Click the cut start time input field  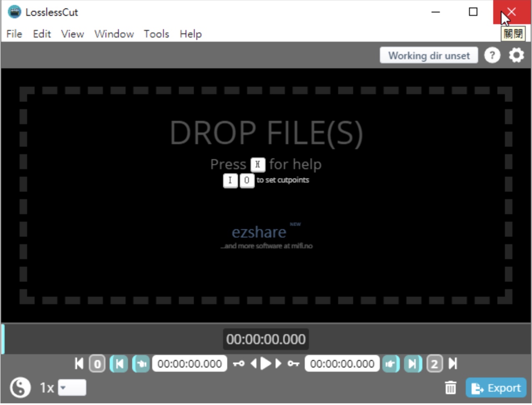pos(190,364)
